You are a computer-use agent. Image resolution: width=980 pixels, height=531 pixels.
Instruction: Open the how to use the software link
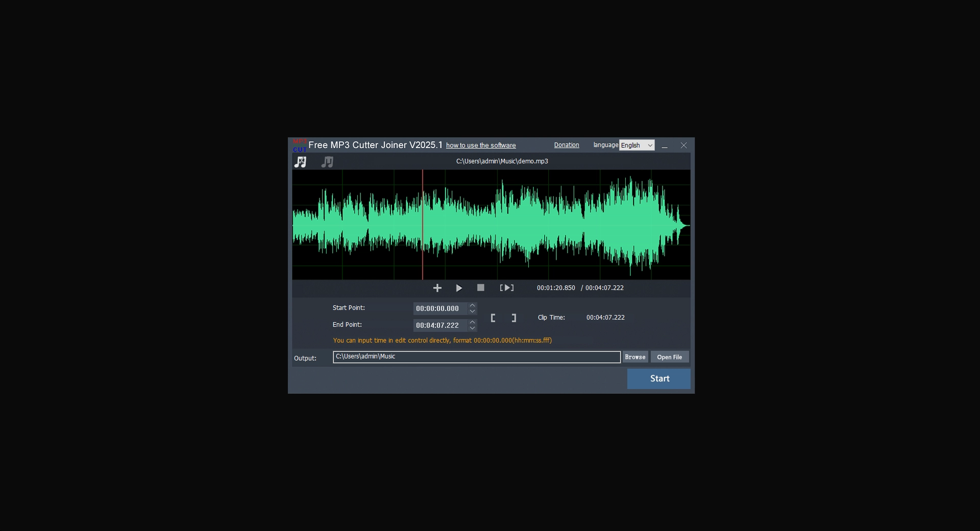point(480,145)
